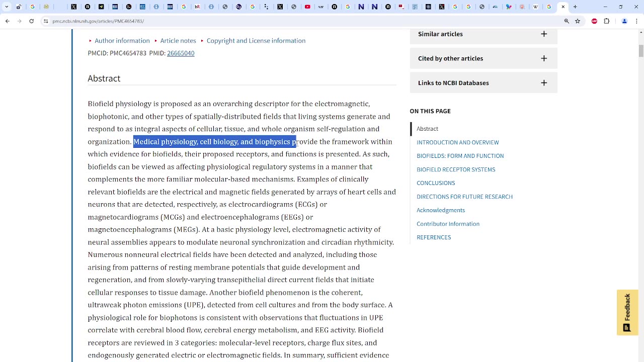Image resolution: width=644 pixels, height=362 pixels.
Task: Jump to REFERENCES section
Action: coord(434,237)
